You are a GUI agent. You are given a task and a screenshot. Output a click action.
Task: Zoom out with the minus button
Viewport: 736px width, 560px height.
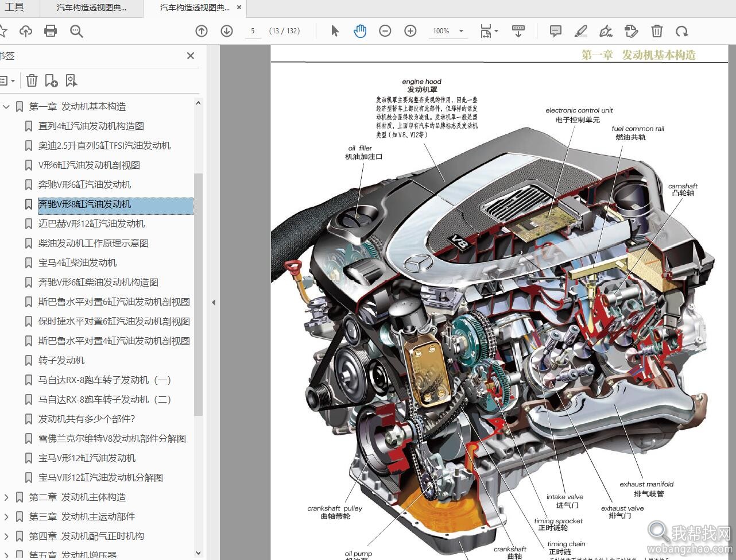(385, 31)
